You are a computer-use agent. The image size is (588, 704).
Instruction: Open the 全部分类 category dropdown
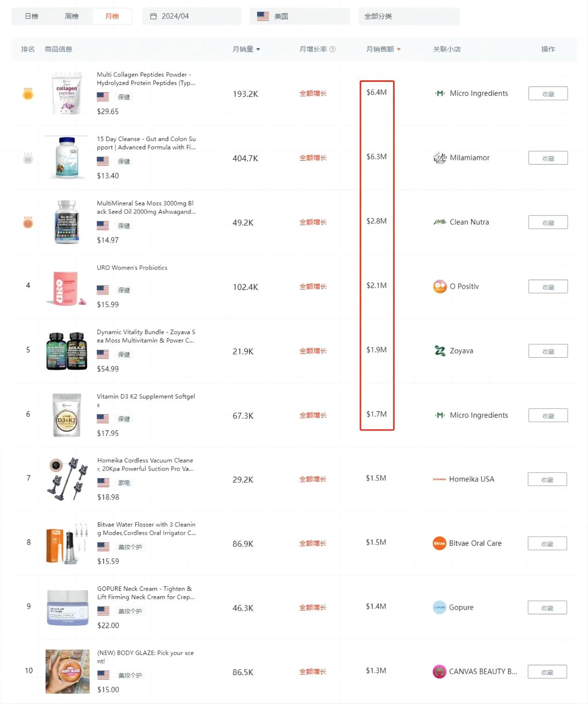point(409,16)
